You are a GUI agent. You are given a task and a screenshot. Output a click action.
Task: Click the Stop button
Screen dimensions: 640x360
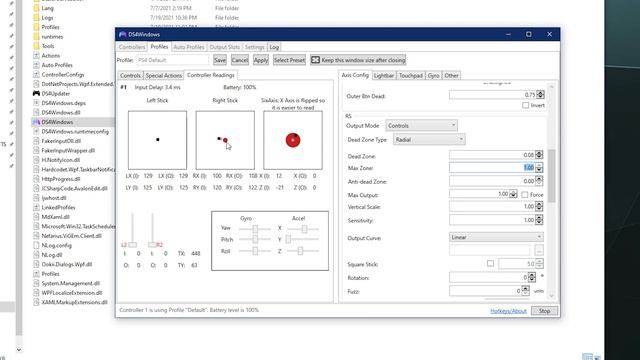coord(544,311)
